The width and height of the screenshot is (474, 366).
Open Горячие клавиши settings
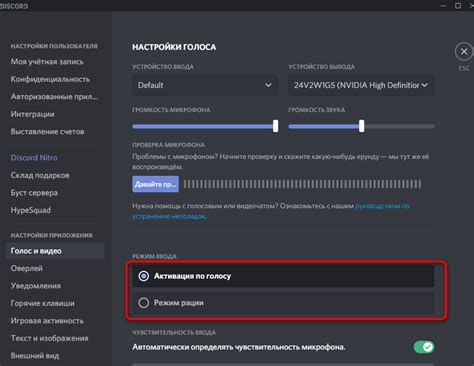42,303
